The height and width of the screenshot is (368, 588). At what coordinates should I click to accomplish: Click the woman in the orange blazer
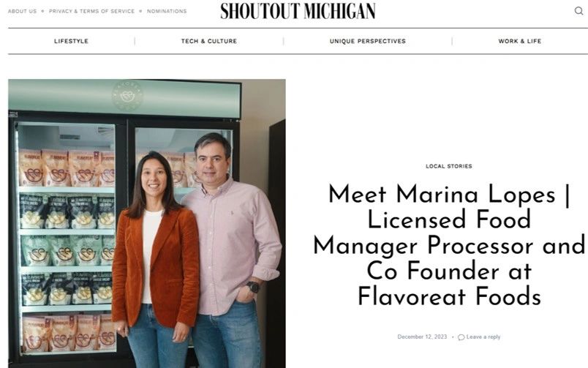click(x=156, y=260)
